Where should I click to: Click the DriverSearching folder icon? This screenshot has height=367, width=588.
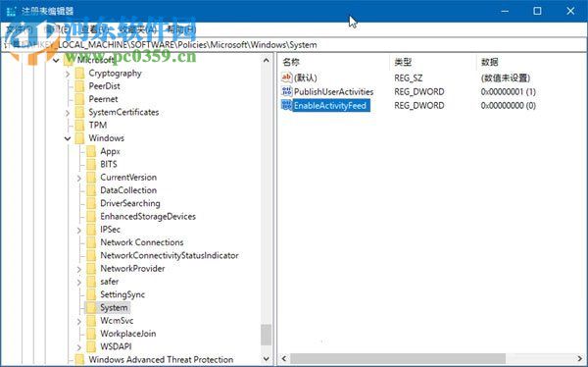91,203
